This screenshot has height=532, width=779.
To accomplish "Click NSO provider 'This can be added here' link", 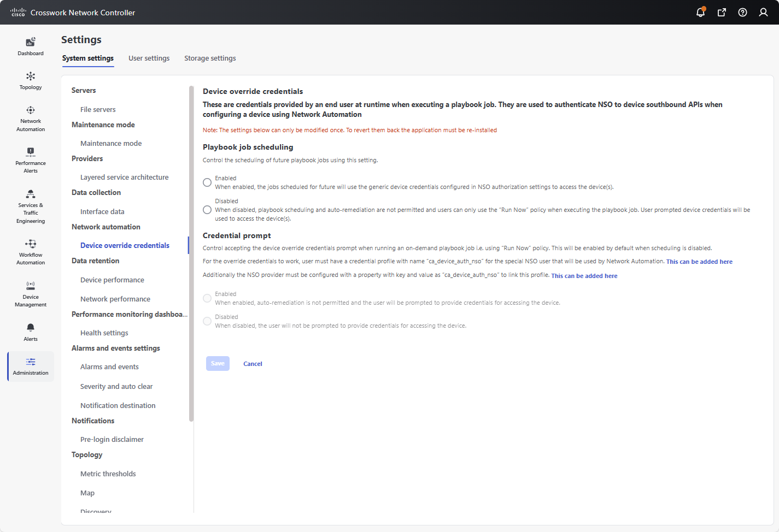I will tap(584, 276).
